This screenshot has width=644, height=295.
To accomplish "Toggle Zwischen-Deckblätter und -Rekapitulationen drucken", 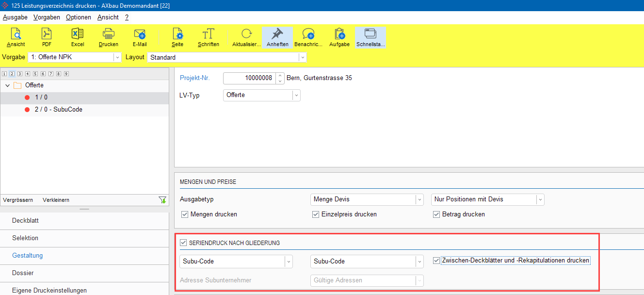I will [x=436, y=261].
